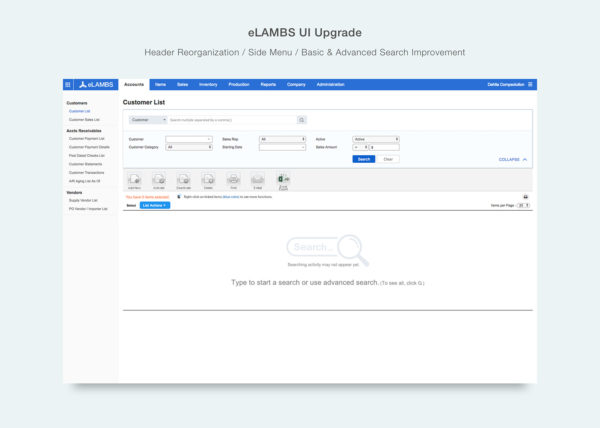
Task: Click the Customer List heading
Action: [x=144, y=102]
